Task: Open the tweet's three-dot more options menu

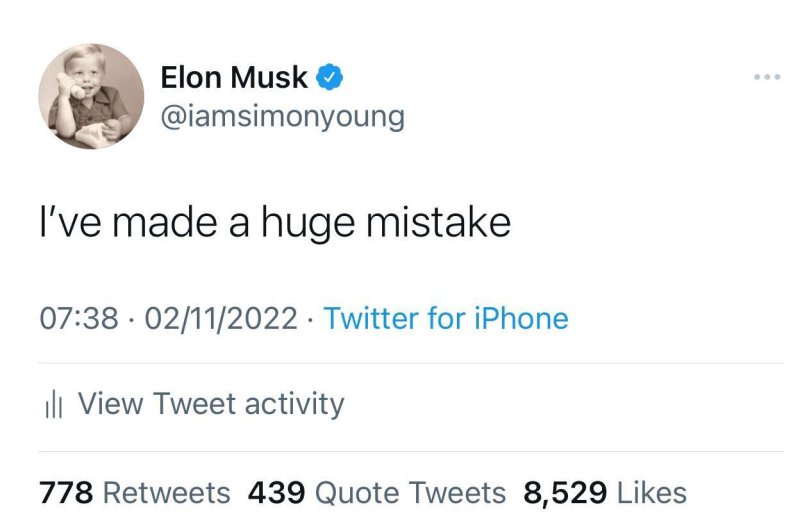Action: coord(767,76)
